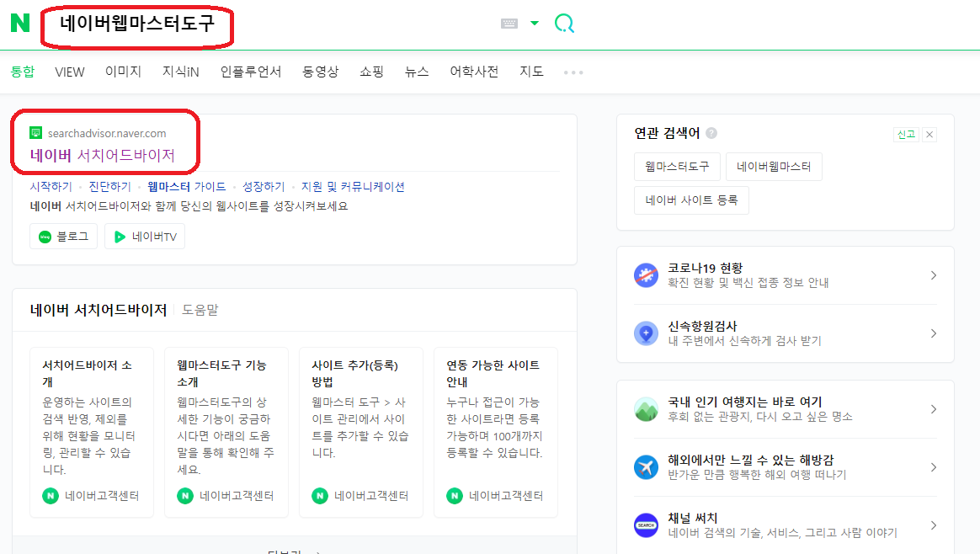Image resolution: width=980 pixels, height=554 pixels.
Task: Click the 네이버TV play icon
Action: (120, 237)
